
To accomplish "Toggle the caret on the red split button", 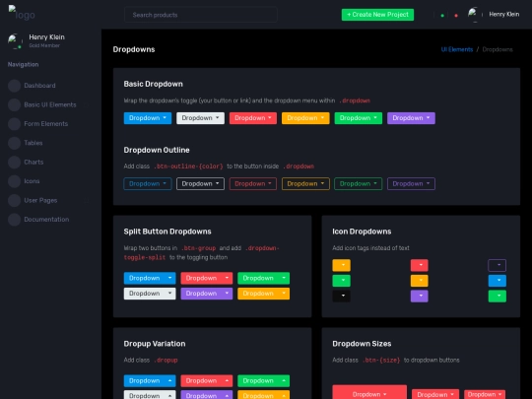I will click(227, 278).
